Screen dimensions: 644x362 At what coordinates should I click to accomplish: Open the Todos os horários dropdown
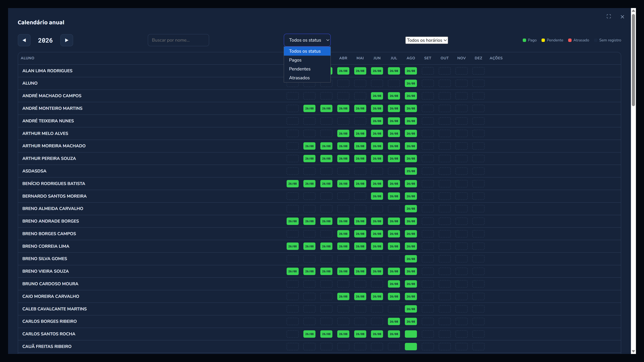pos(426,40)
